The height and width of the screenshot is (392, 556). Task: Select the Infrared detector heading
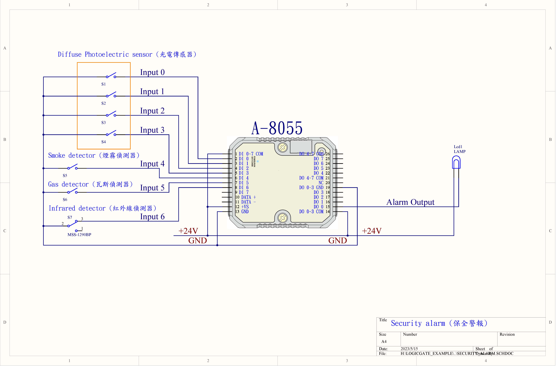click(x=103, y=208)
